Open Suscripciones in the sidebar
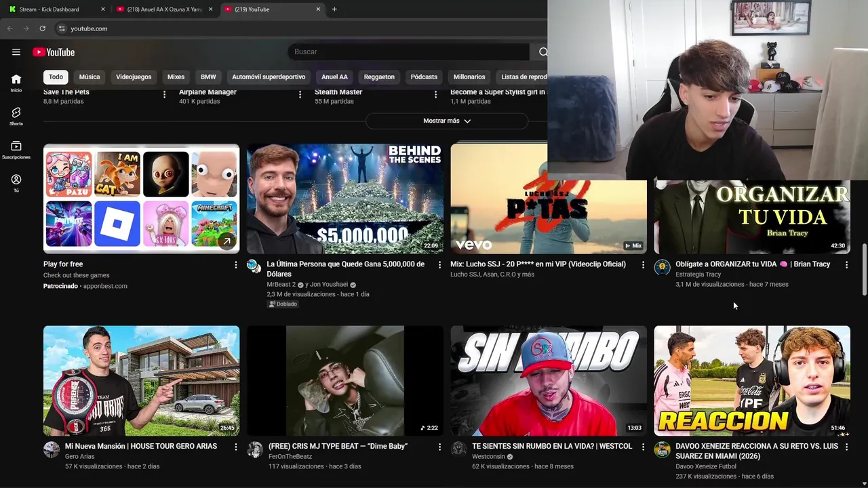The image size is (868, 488). (16, 150)
